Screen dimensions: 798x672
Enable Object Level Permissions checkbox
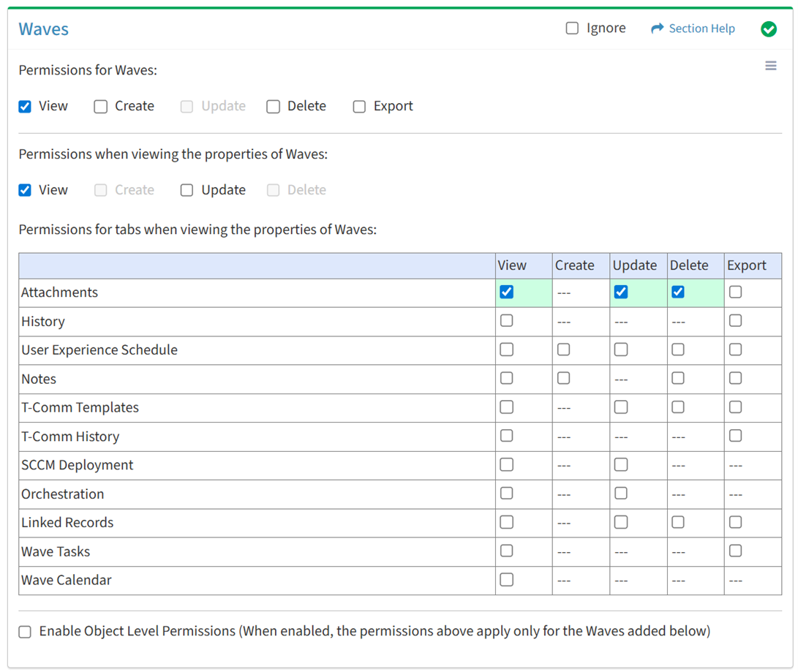click(25, 632)
